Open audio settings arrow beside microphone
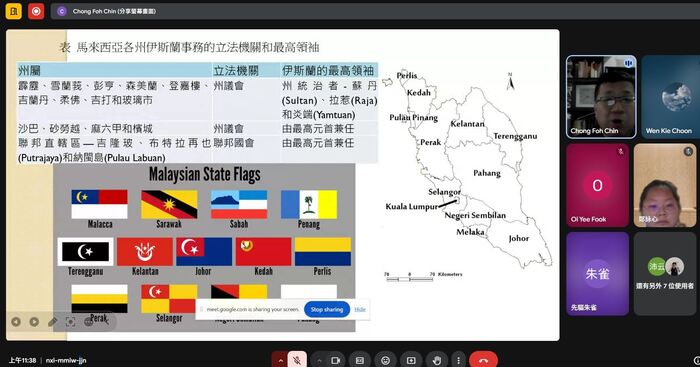 coord(280,360)
